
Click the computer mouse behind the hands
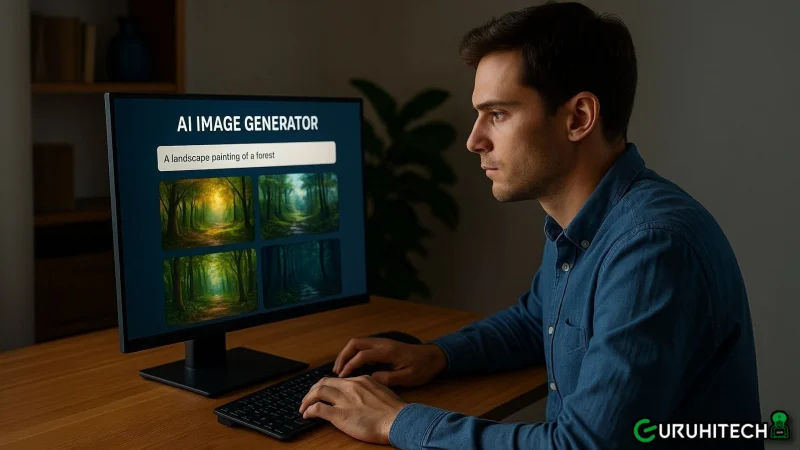pyautogui.click(x=395, y=337)
